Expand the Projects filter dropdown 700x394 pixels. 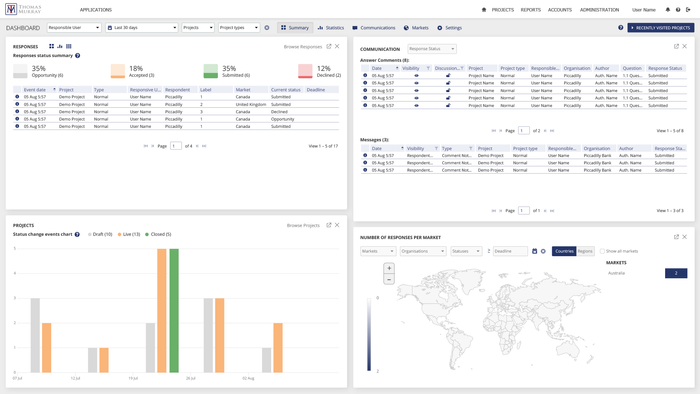[x=198, y=28]
